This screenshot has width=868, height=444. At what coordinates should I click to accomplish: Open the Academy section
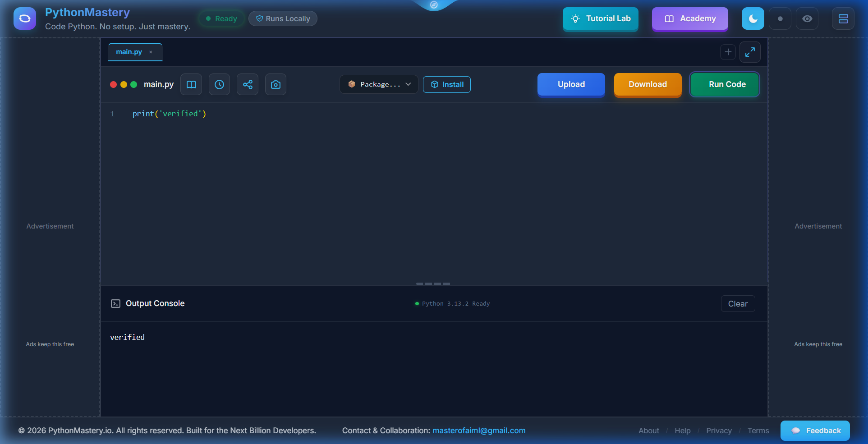pyautogui.click(x=689, y=18)
